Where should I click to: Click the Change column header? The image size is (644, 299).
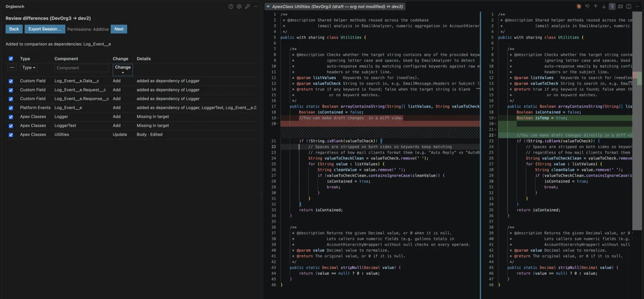[120, 59]
